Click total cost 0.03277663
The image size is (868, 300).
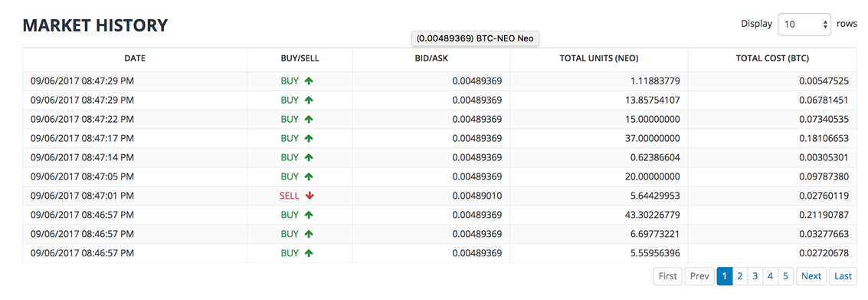824,234
